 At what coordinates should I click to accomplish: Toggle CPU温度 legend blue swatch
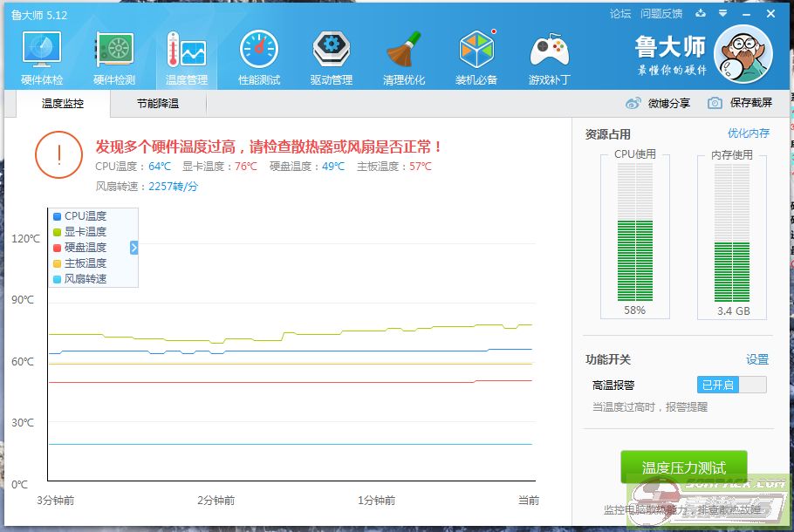(x=58, y=216)
